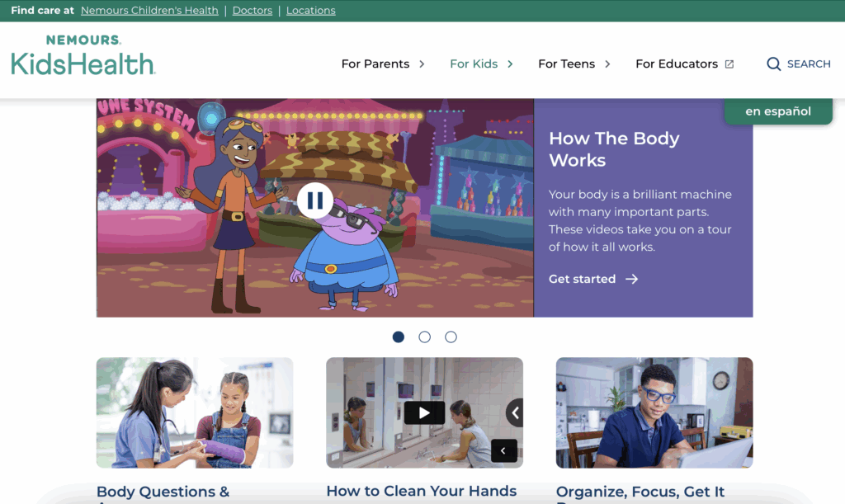
Task: Select the third carousel indicator dot
Action: pyautogui.click(x=451, y=337)
